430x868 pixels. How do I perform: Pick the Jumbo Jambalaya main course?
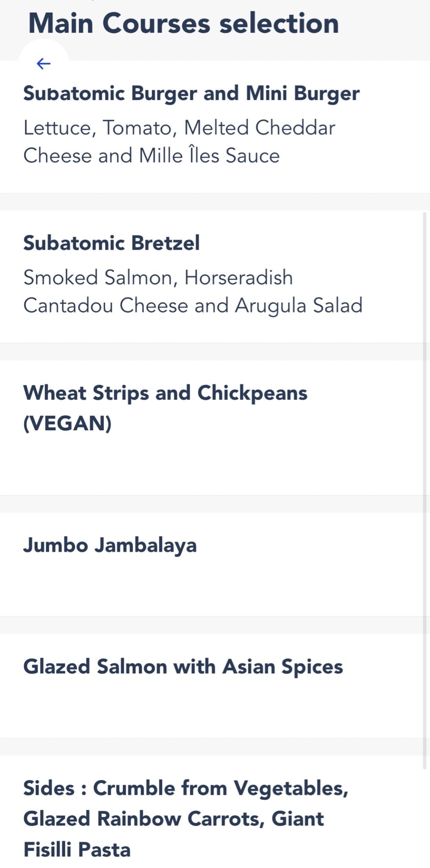[x=110, y=545]
